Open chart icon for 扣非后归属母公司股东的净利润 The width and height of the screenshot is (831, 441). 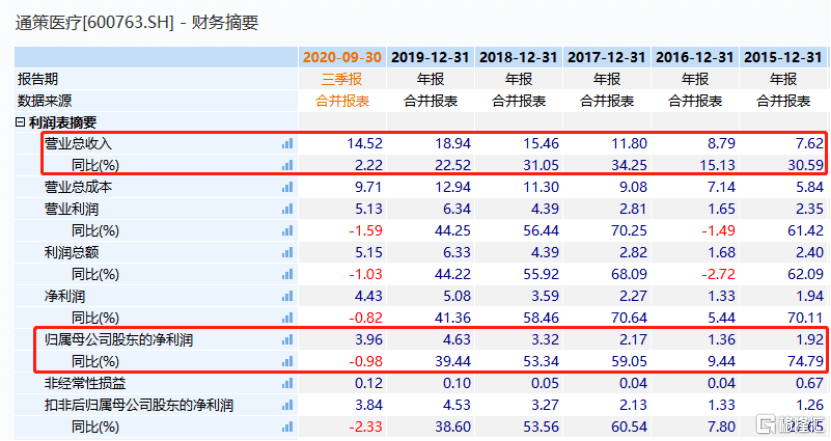click(288, 405)
